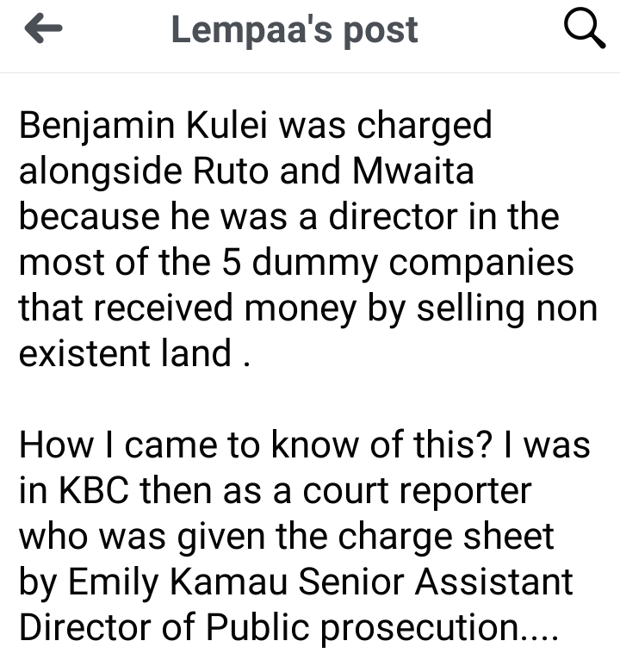Open search with the magnifier icon
Screen dimensions: 620x672
point(585,28)
